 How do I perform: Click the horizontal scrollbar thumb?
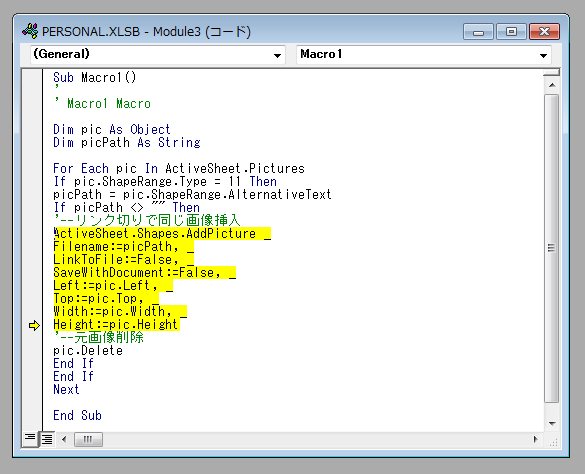(x=88, y=439)
